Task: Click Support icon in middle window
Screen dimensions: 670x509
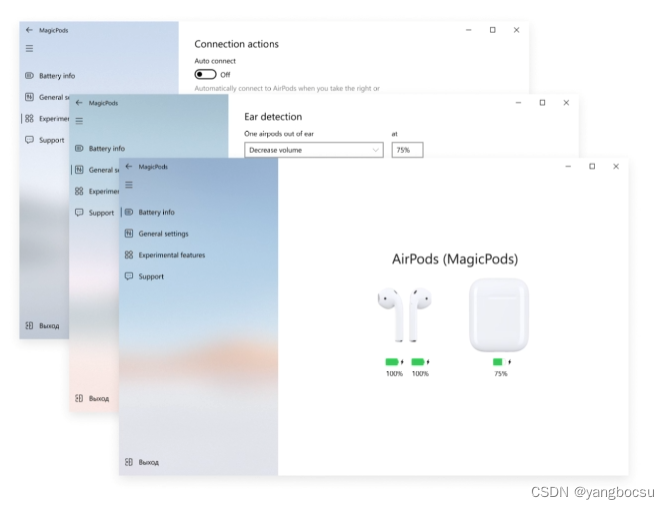Action: tap(79, 212)
